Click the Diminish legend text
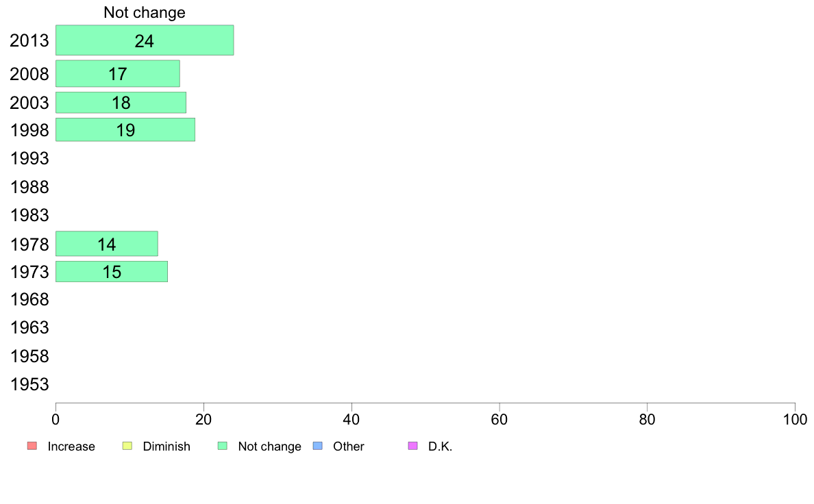This screenshot has height=504, width=814. 166,446
